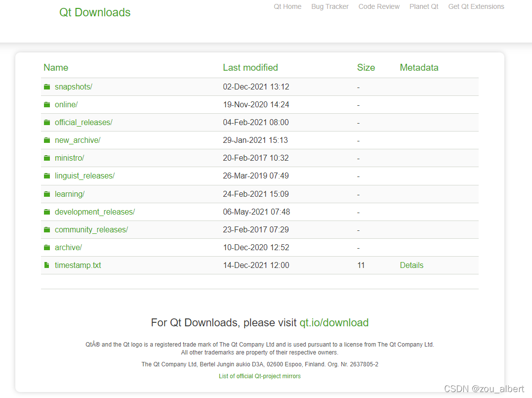The image size is (532, 398).
Task: Click date 29-Jan-2021 15:13
Action: pyautogui.click(x=255, y=140)
